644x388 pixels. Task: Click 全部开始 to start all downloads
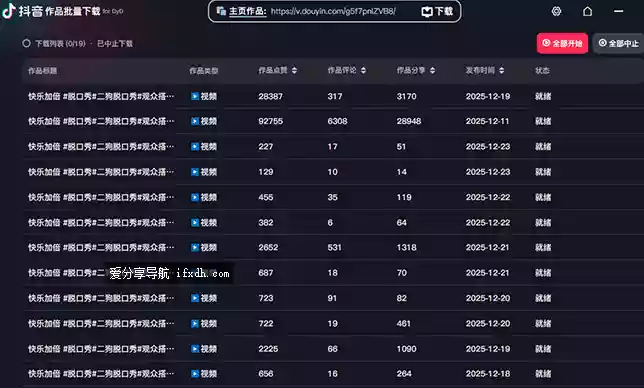[x=562, y=43]
